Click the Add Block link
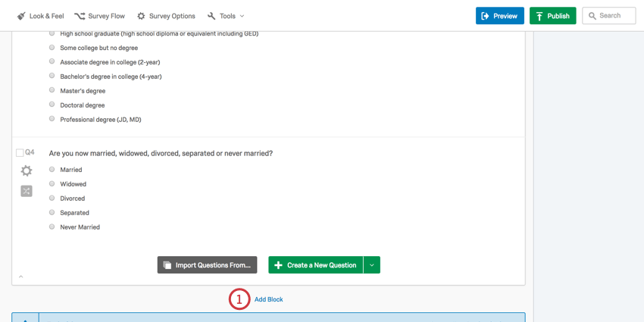The height and width of the screenshot is (322, 644). pos(269,299)
